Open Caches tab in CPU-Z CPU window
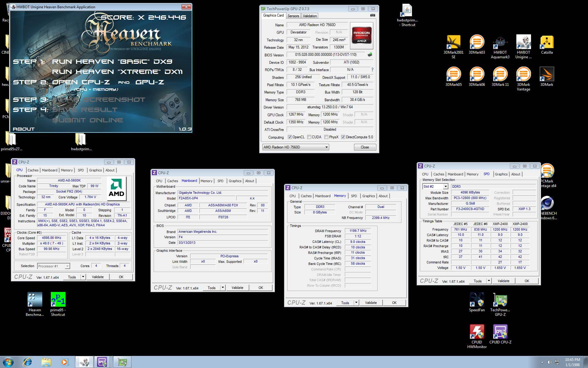This screenshot has height=368, width=588. pos(33,170)
